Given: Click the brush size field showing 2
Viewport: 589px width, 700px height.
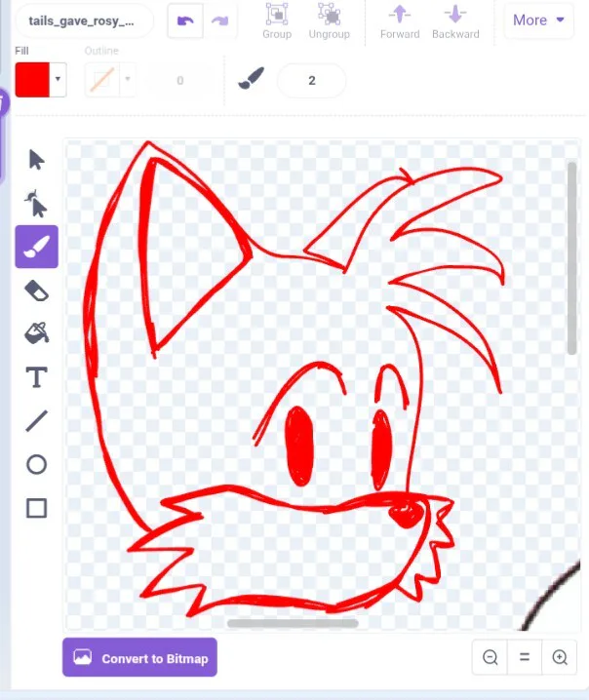Looking at the screenshot, I should coord(312,80).
